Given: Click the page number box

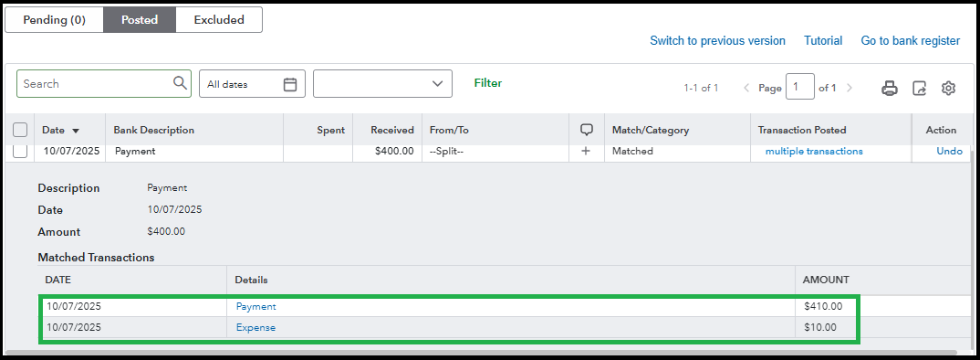Looking at the screenshot, I should (800, 88).
